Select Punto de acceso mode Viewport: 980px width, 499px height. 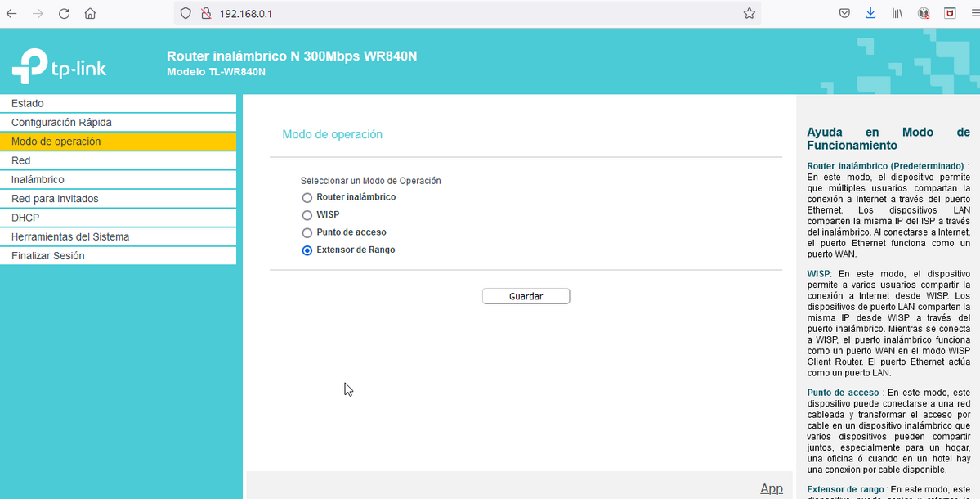pos(307,232)
